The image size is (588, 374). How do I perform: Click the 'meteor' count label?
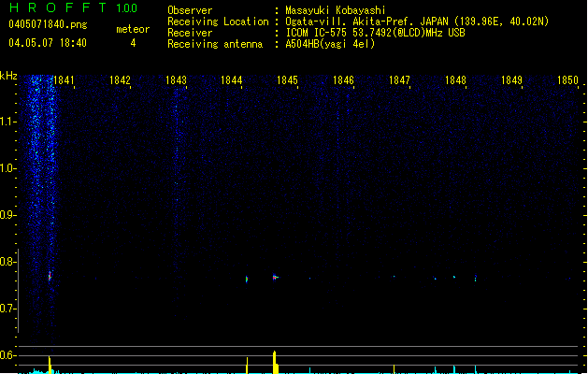[133, 29]
